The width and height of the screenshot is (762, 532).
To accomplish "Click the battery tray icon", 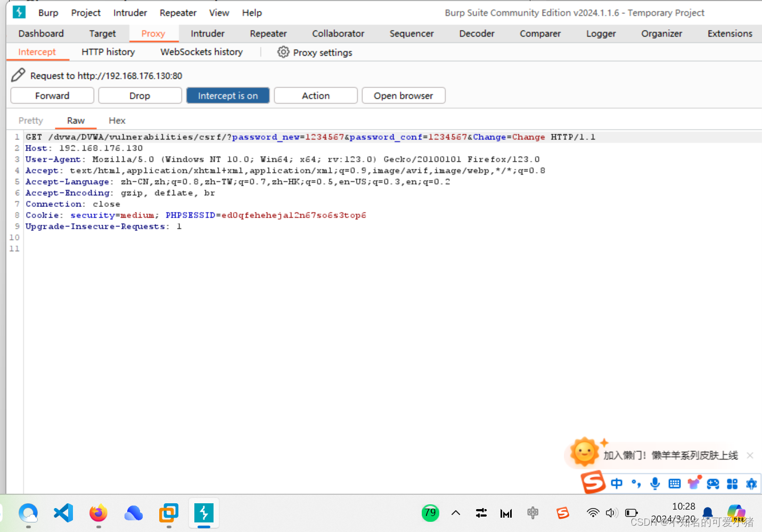I will pyautogui.click(x=631, y=513).
